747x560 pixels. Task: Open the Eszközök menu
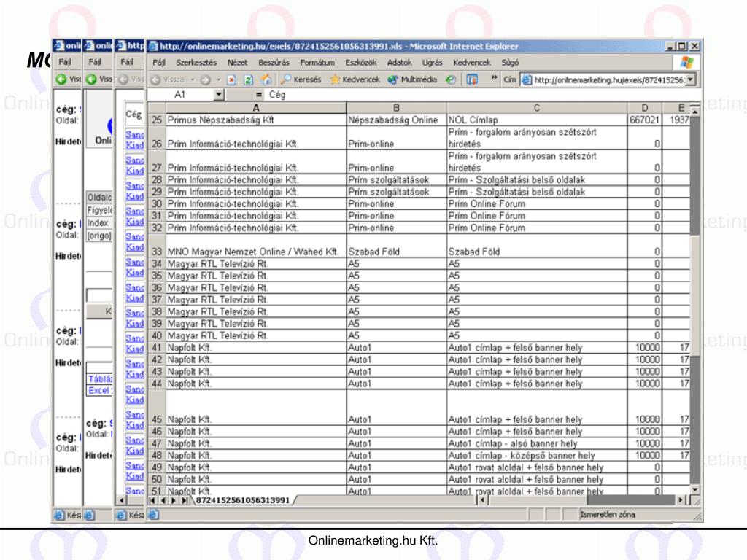360,63
